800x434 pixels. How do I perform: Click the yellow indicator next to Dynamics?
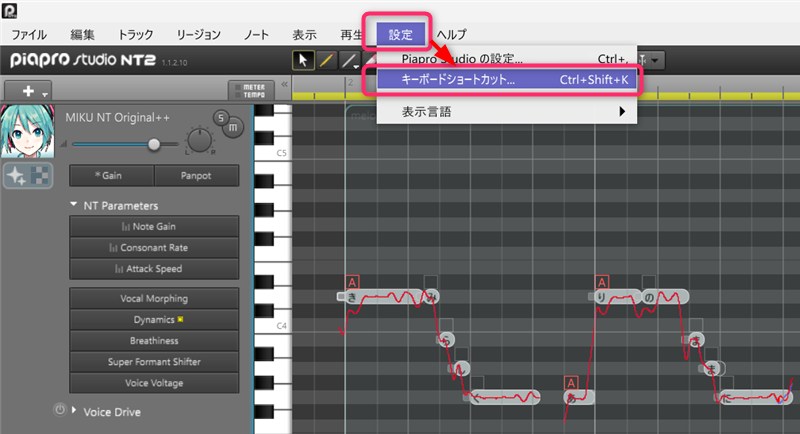click(180, 319)
